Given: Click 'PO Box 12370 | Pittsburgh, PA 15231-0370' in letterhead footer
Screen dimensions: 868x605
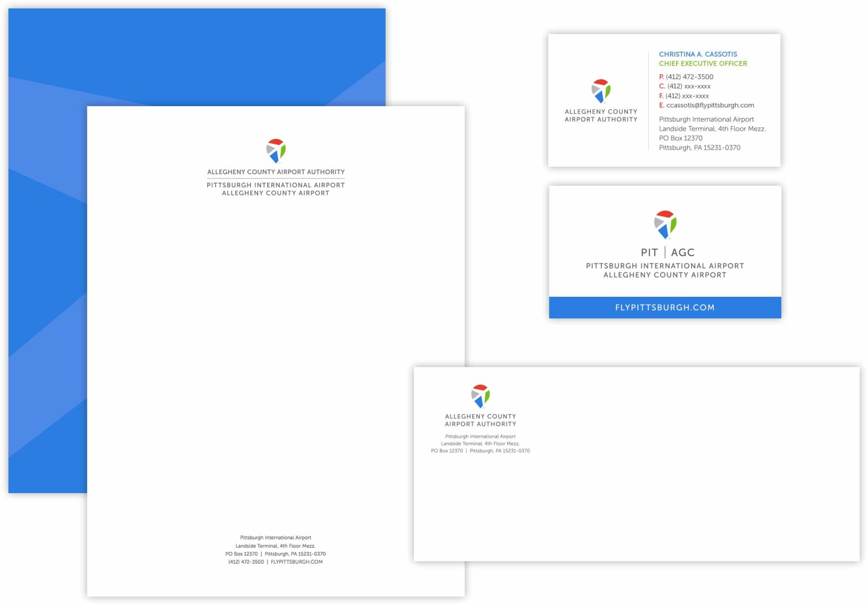Looking at the screenshot, I should tap(275, 554).
